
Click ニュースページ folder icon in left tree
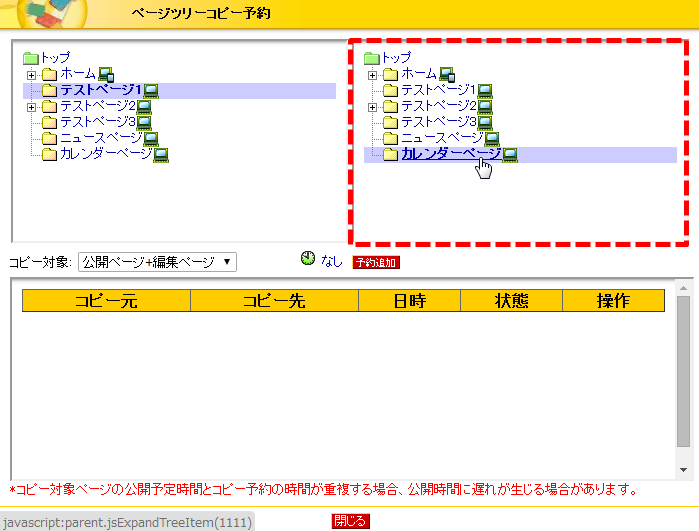pyautogui.click(x=49, y=139)
